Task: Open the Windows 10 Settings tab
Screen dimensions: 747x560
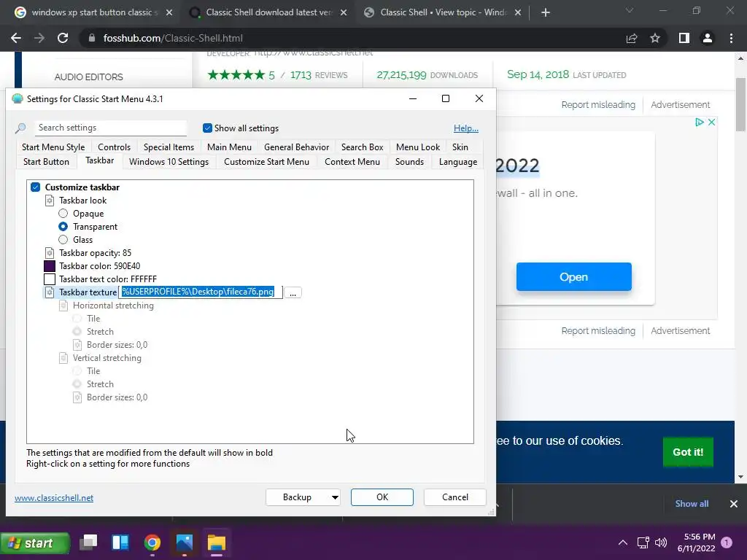Action: [169, 162]
